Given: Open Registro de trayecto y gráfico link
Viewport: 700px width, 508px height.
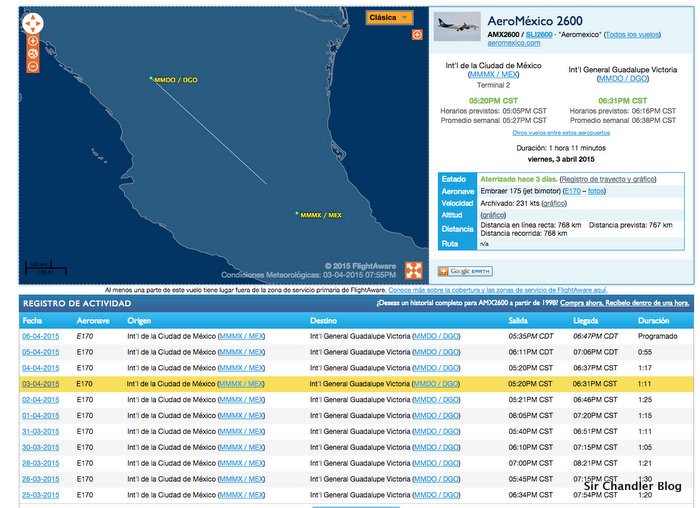Looking at the screenshot, I should 608,177.
